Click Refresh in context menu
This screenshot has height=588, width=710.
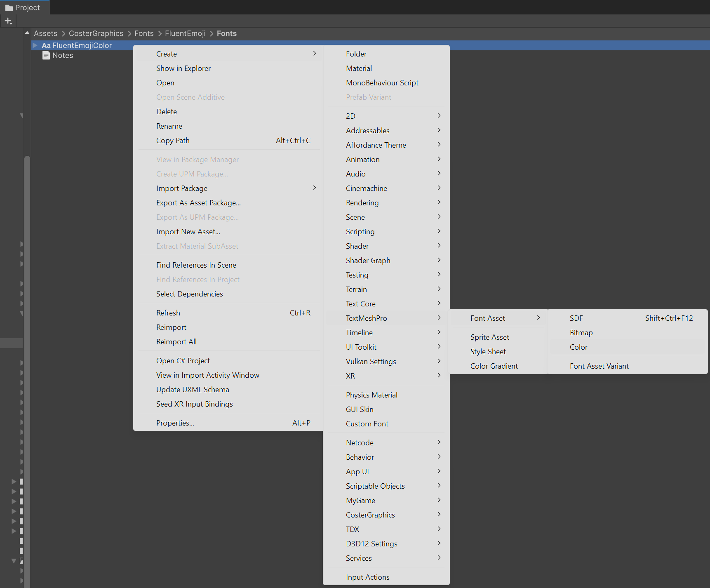pyautogui.click(x=228, y=313)
